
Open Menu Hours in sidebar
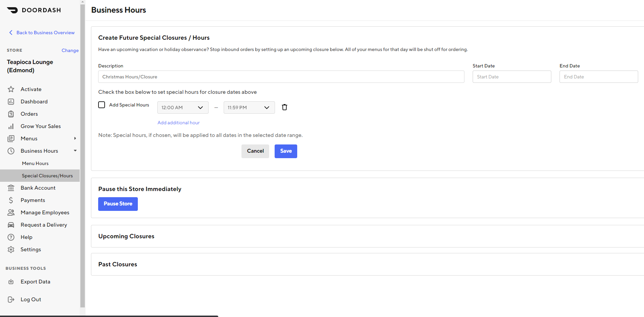pos(35,163)
